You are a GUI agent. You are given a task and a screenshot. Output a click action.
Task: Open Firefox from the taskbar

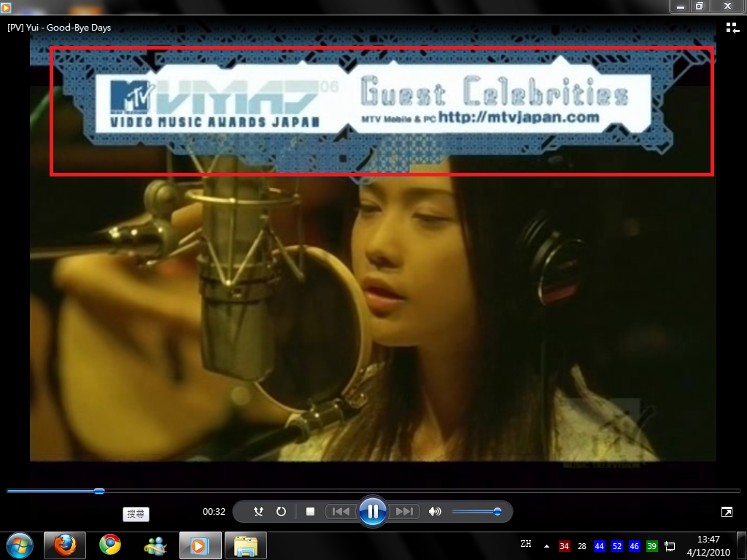(x=65, y=545)
